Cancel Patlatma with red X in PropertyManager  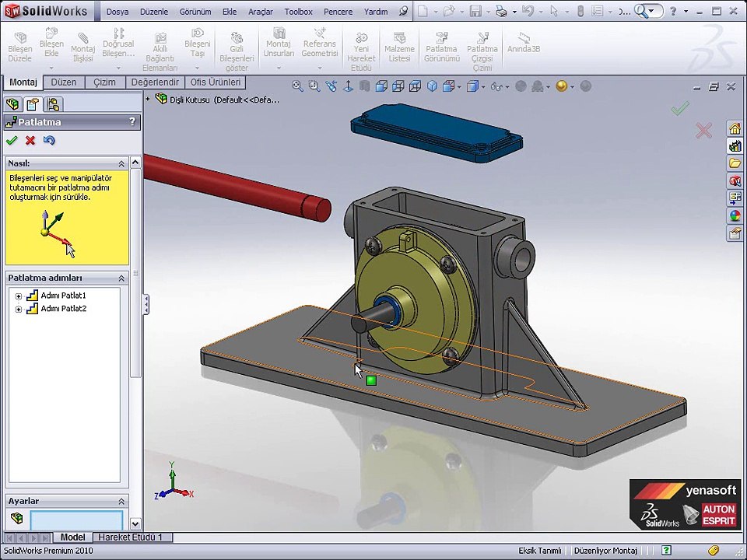pos(30,141)
